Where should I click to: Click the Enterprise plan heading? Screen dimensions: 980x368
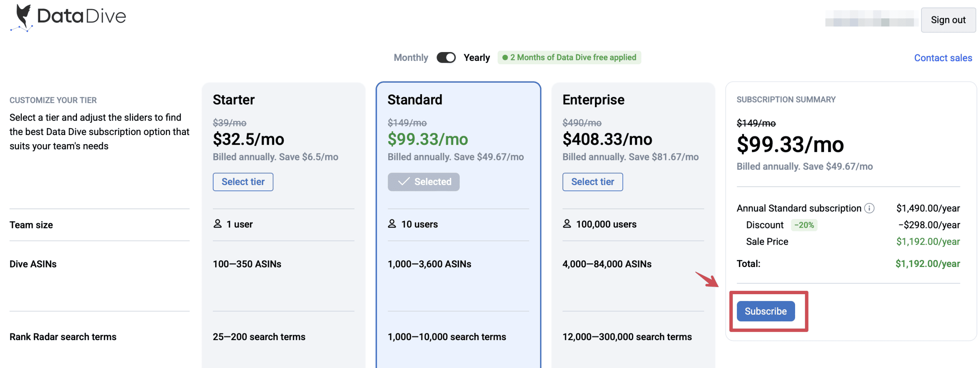593,100
